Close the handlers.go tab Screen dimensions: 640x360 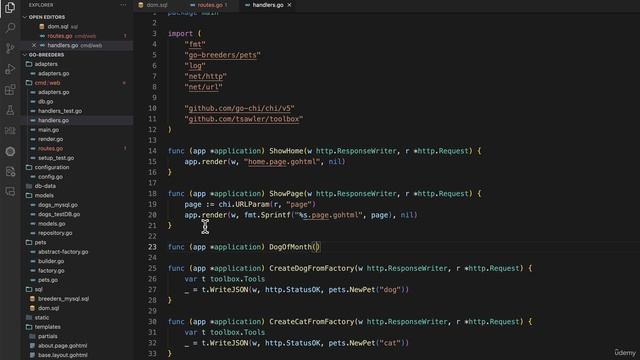point(289,5)
